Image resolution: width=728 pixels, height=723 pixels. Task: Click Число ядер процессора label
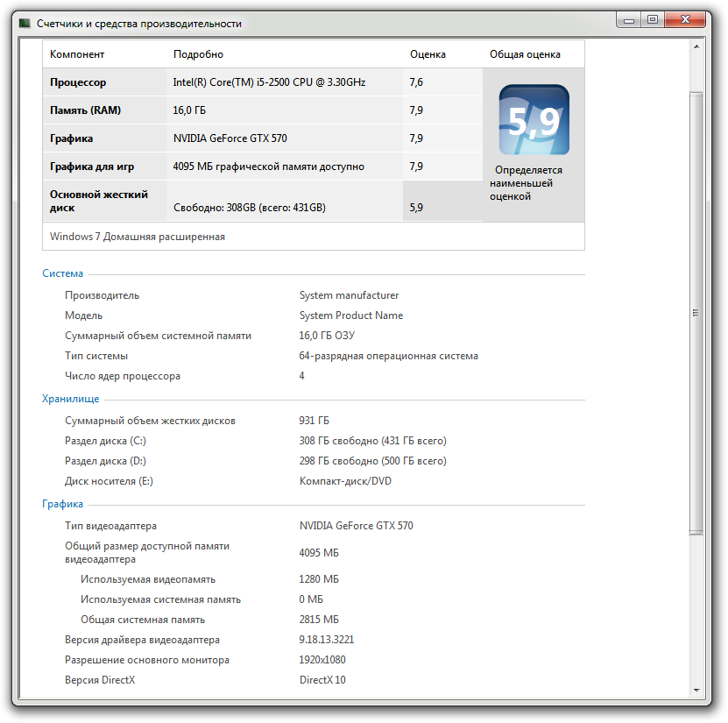(123, 376)
